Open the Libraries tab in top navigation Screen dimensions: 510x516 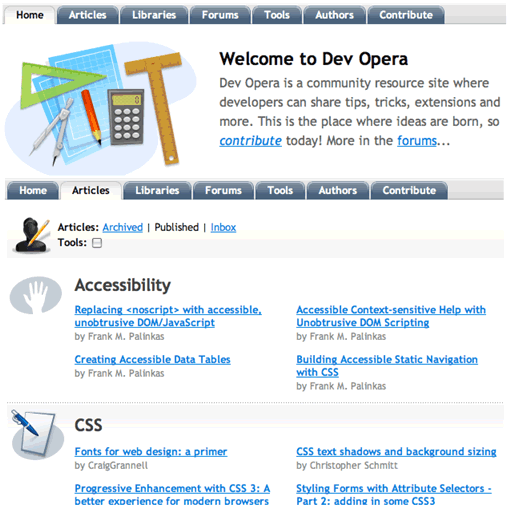point(154,15)
